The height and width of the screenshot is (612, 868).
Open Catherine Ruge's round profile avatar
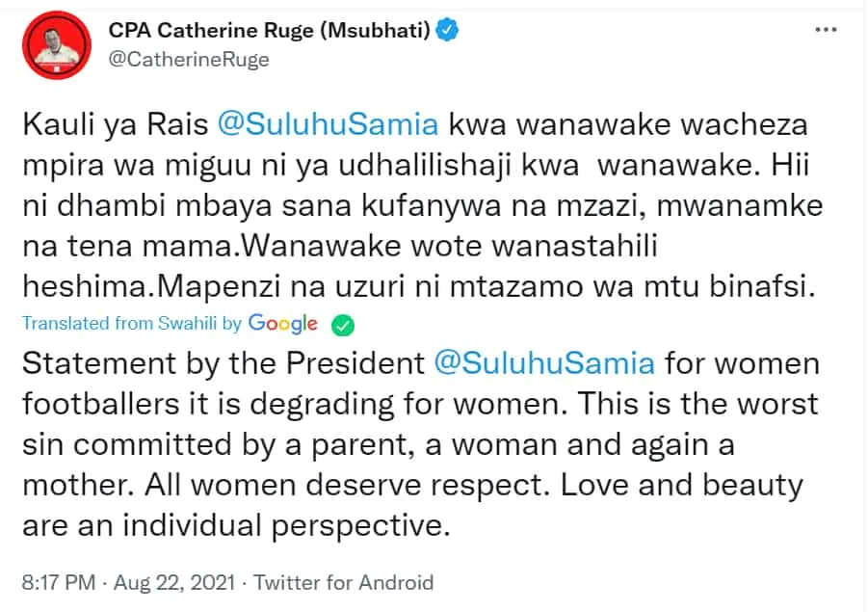coord(57,45)
